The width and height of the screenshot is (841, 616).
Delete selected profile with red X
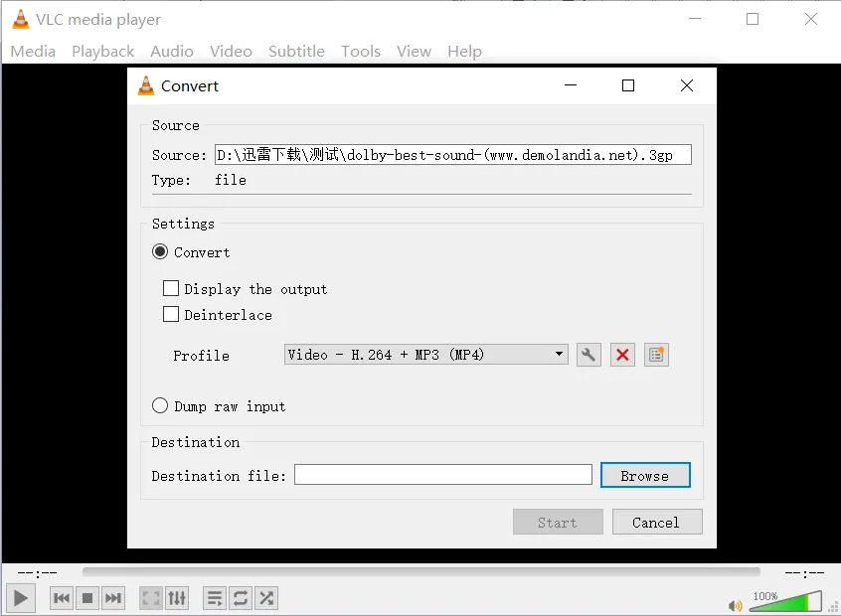(622, 355)
